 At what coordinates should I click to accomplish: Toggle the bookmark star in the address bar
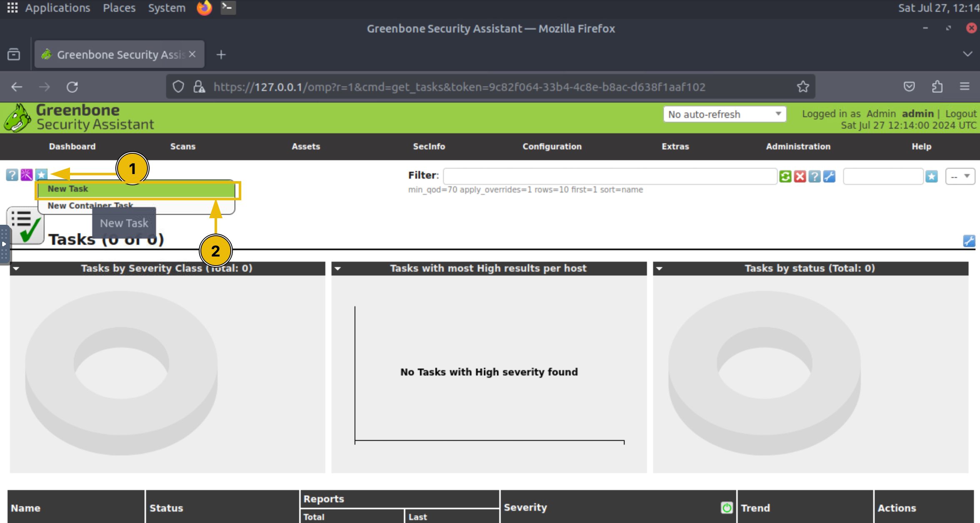click(x=803, y=87)
